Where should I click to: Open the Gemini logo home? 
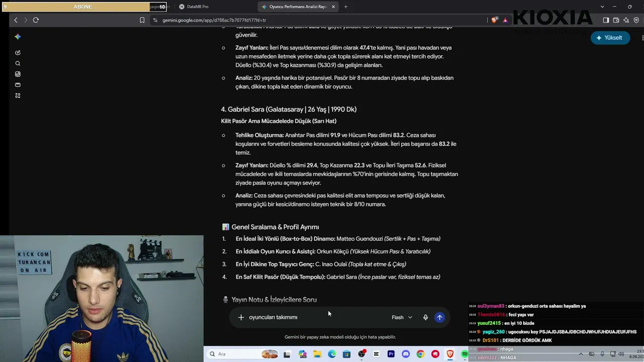18,37
